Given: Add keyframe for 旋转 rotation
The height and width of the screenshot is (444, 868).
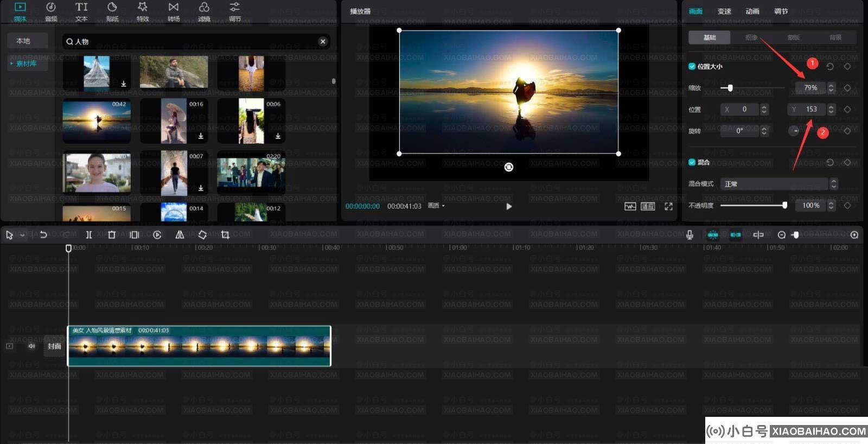Looking at the screenshot, I should pyautogui.click(x=847, y=131).
